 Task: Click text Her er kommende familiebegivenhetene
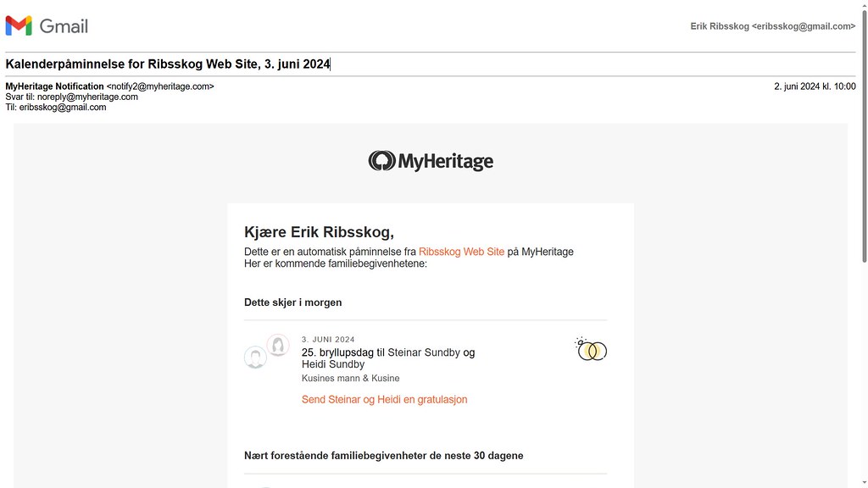[336, 263]
